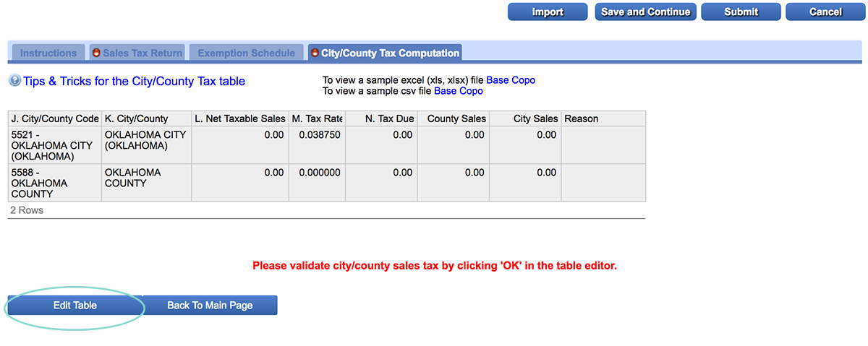The height and width of the screenshot is (346, 868).
Task: Click the OKLAHOMA CITY (OKLAHOMA) name cell
Action: tap(146, 145)
